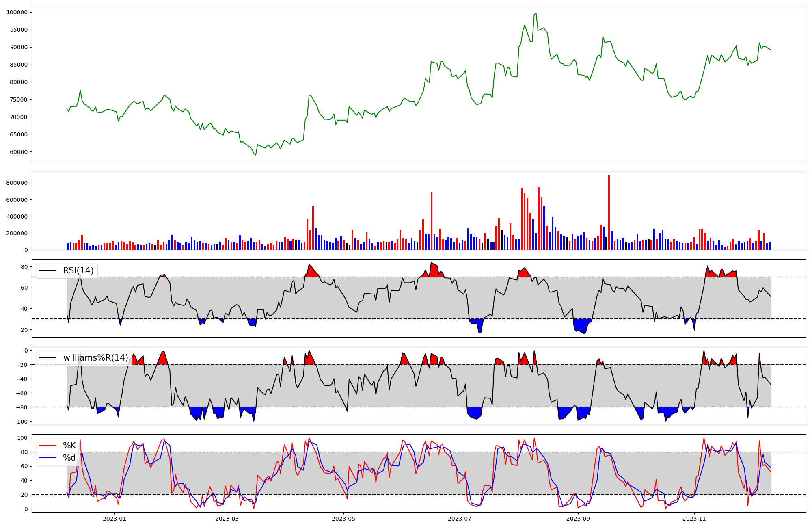Click the black RSI legend line sample
812x528 pixels.
47,270
